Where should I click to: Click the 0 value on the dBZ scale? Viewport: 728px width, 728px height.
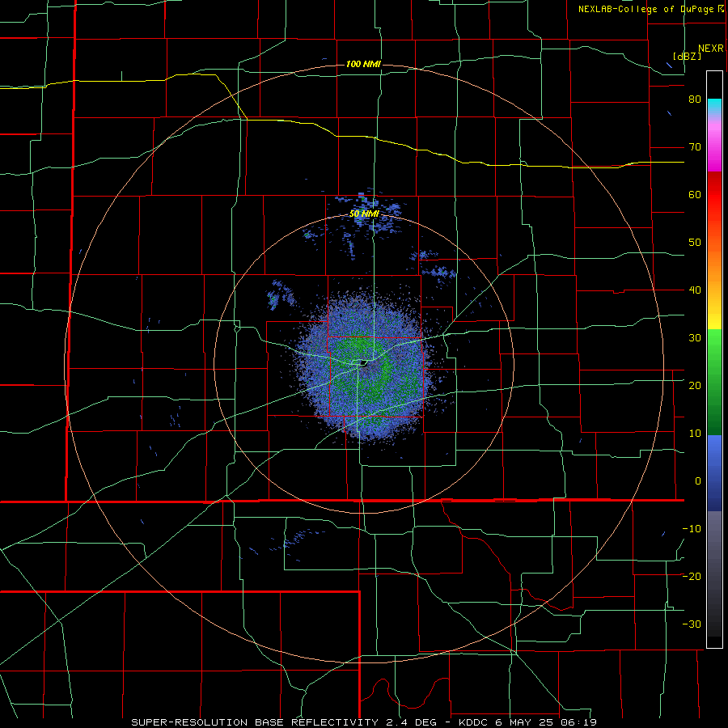698,481
